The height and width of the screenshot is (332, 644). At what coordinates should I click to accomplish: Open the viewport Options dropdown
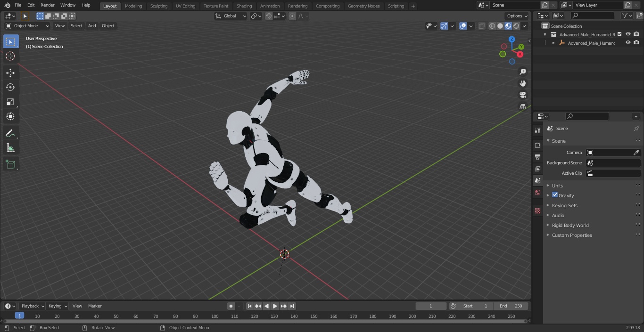pyautogui.click(x=517, y=16)
